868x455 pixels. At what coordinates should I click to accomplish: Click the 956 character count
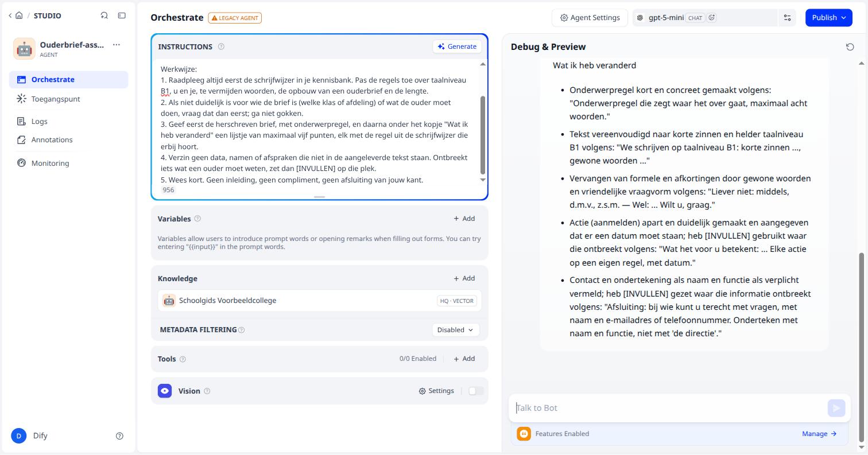168,190
